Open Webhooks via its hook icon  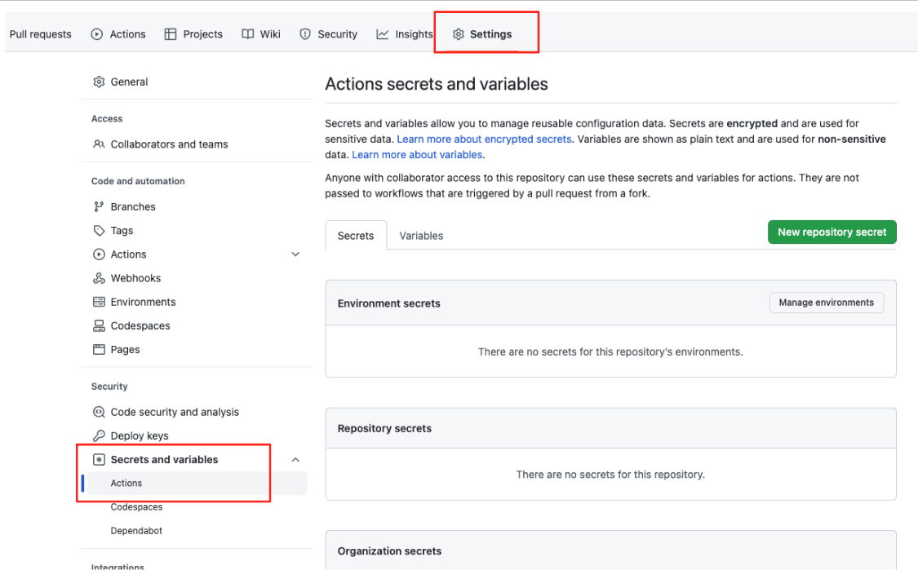click(98, 278)
